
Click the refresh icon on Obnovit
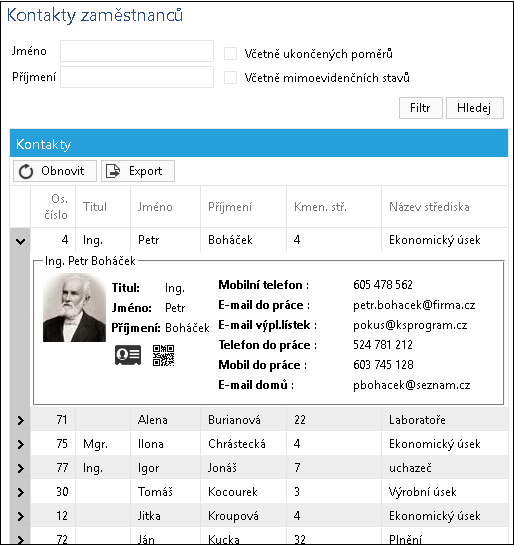(26, 171)
